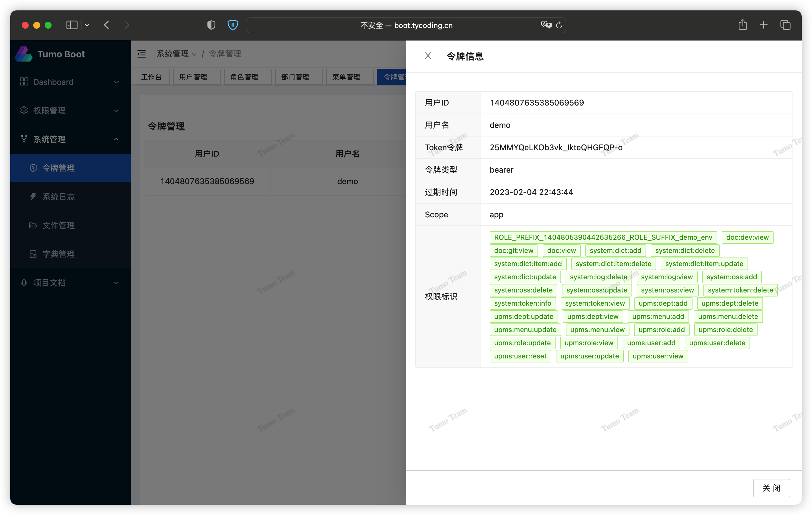
Task: Click the Safari share icon
Action: point(743,25)
